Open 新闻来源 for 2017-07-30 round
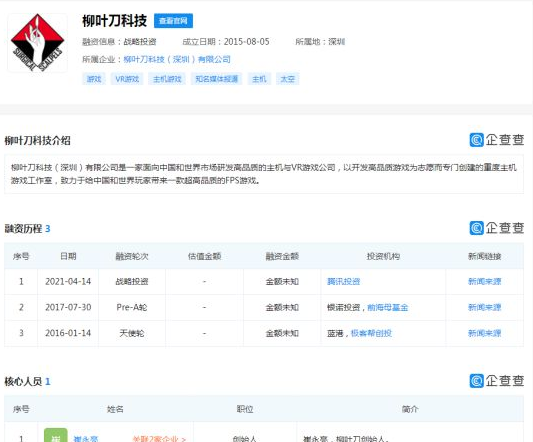This screenshot has width=533, height=442. pyautogui.click(x=485, y=308)
